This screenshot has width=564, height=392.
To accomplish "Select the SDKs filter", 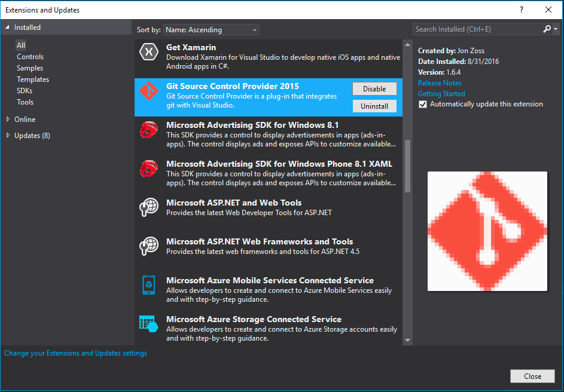I will pos(25,91).
